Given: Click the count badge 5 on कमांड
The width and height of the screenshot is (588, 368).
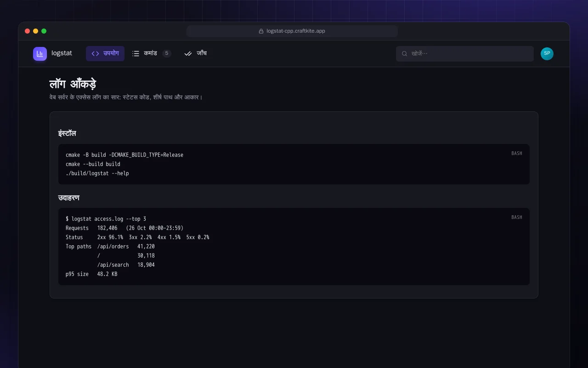Looking at the screenshot, I should pyautogui.click(x=167, y=53).
